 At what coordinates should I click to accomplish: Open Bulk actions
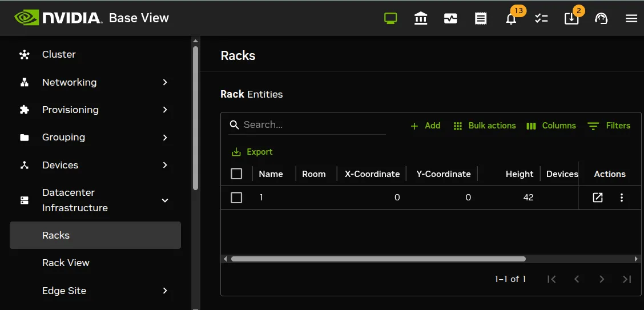pyautogui.click(x=485, y=126)
